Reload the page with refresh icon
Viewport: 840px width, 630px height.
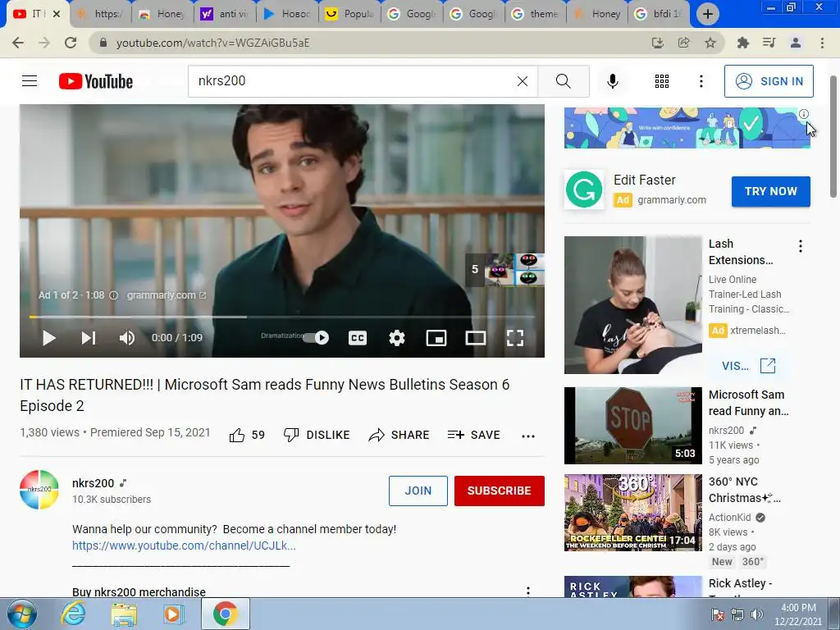pos(71,43)
